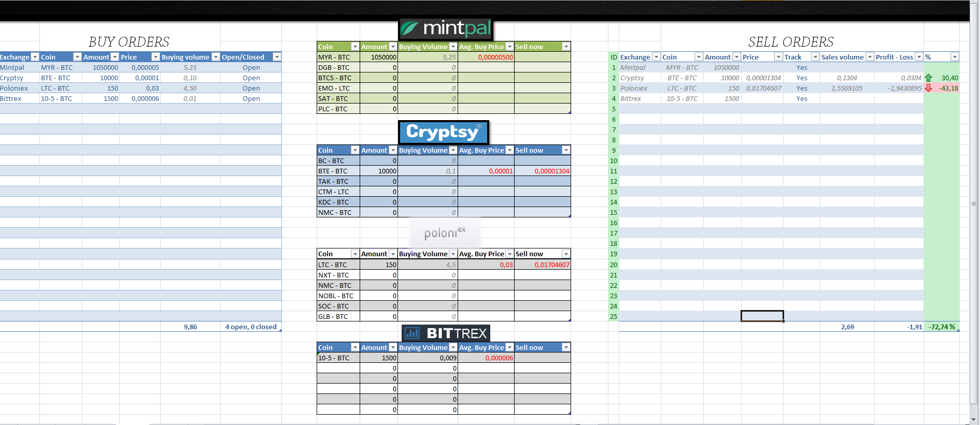This screenshot has height=425, width=980.
Task: Open Profit - Loss filter in Sell Orders
Action: tap(919, 57)
